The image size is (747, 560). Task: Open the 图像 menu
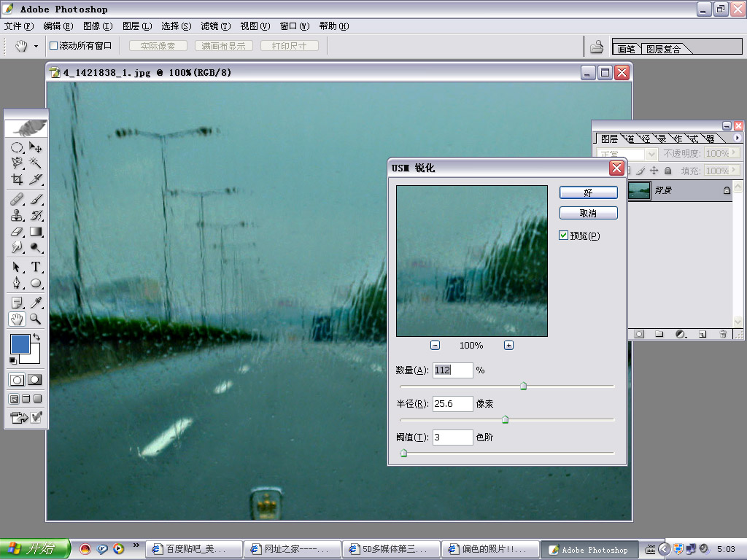[x=98, y=26]
